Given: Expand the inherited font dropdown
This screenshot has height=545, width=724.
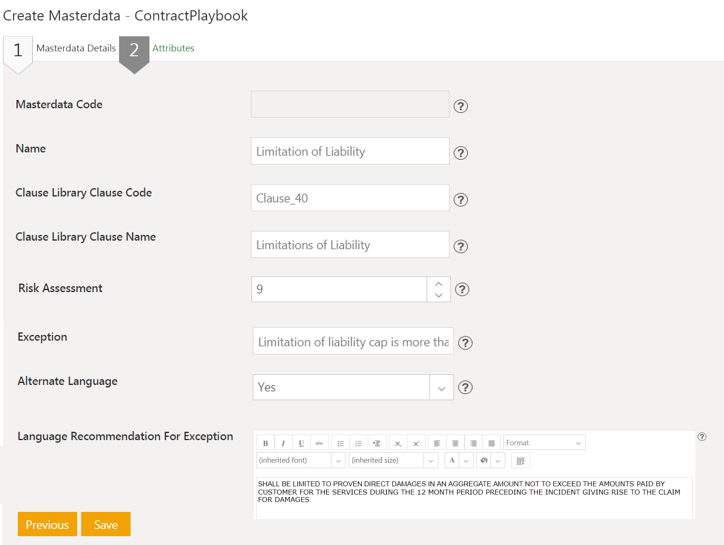Looking at the screenshot, I should coord(338,461).
